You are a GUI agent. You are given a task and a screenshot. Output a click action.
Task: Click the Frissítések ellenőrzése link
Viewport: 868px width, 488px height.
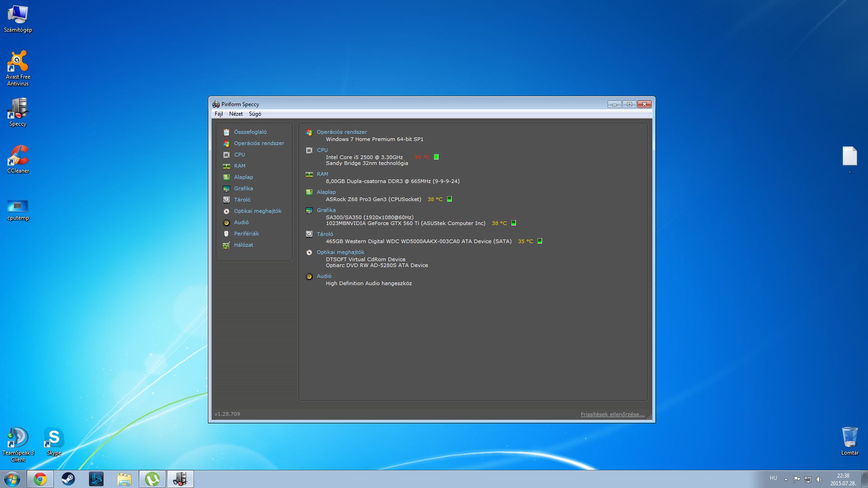click(612, 414)
